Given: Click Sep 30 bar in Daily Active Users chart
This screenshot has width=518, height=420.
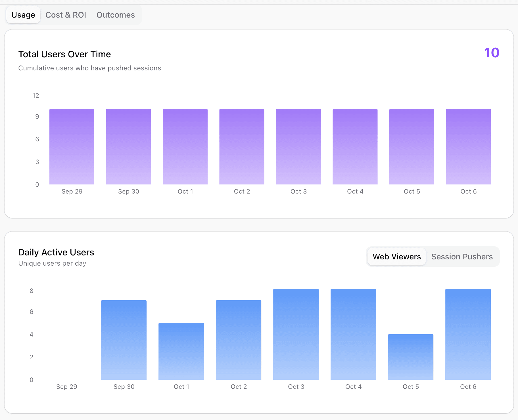Looking at the screenshot, I should pyautogui.click(x=124, y=340).
